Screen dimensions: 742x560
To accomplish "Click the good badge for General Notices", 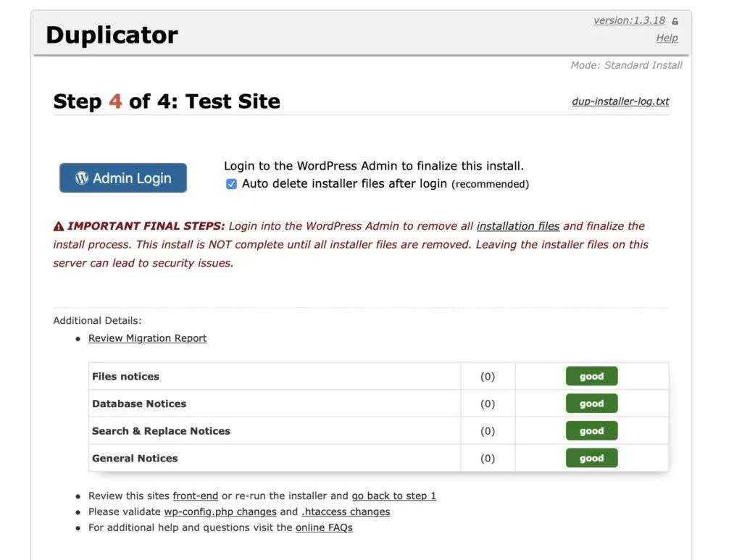I will pyautogui.click(x=591, y=459).
